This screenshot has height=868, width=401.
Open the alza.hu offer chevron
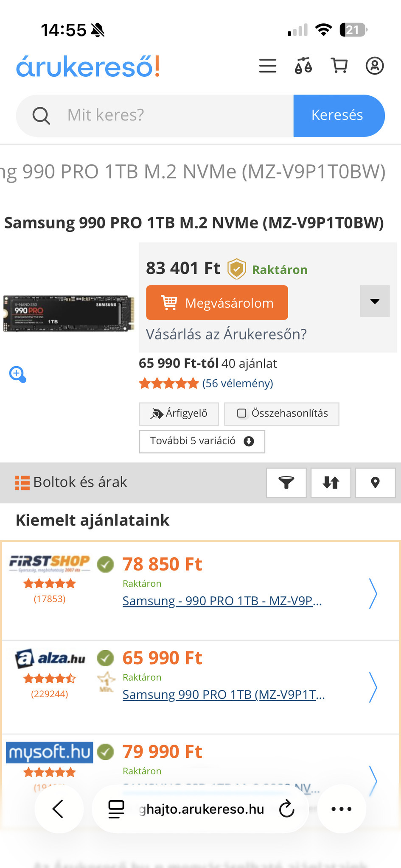pyautogui.click(x=373, y=687)
